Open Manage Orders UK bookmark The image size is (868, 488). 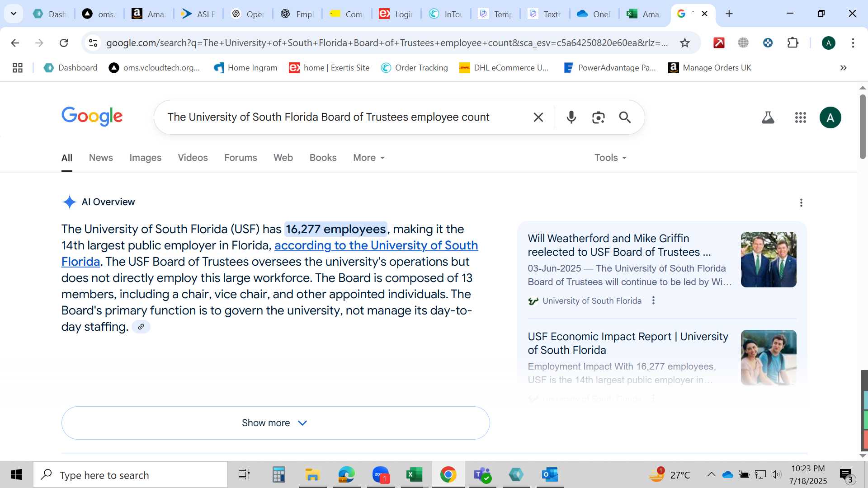pos(710,68)
